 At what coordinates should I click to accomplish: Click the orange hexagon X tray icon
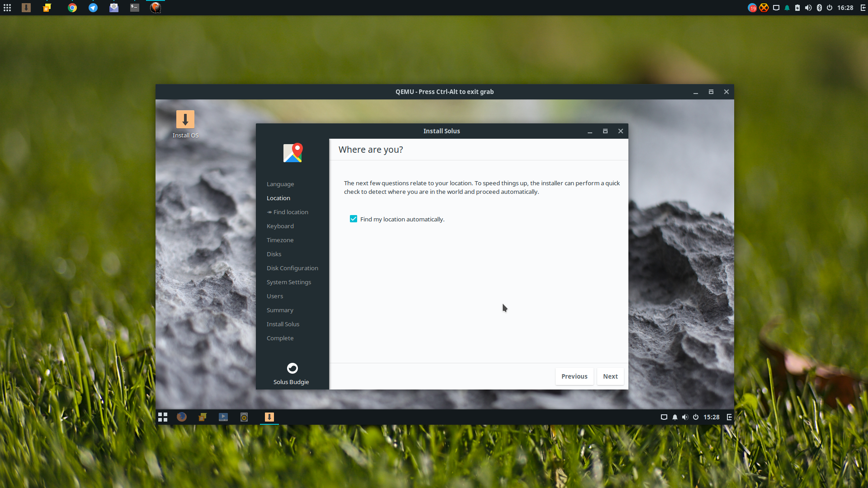coord(764,8)
